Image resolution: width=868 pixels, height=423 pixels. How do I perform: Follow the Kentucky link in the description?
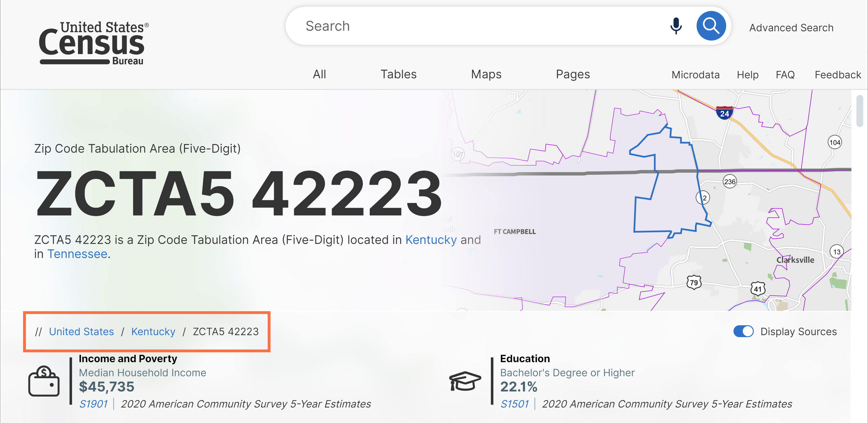pos(431,240)
